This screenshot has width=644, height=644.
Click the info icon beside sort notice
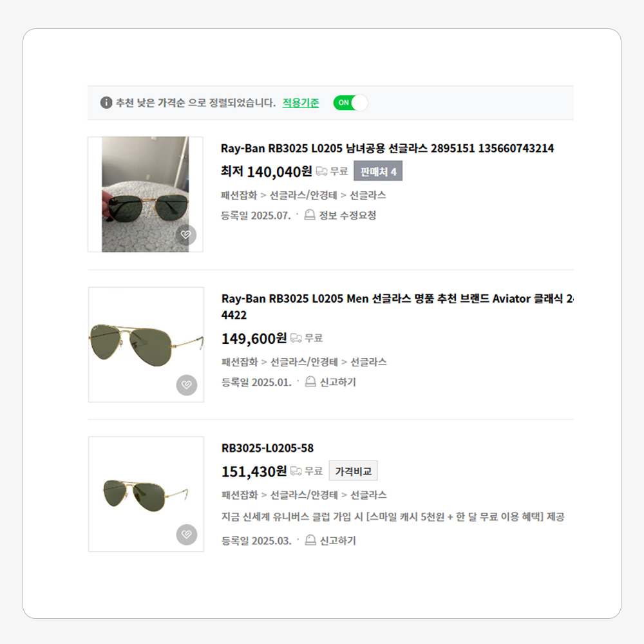pos(106,103)
